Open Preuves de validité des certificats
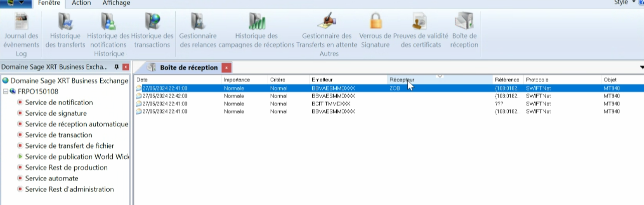644x205 pixels. (420, 22)
